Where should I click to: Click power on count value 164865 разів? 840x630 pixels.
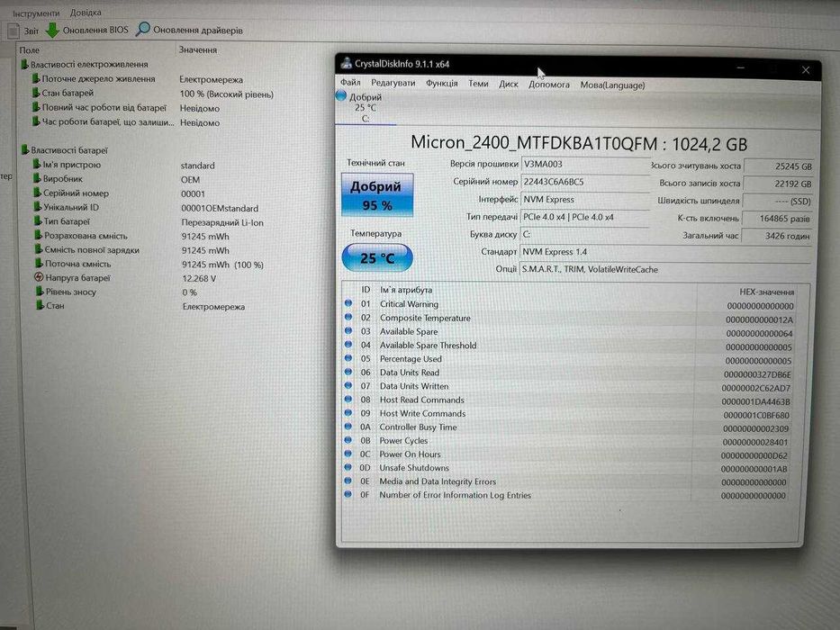[777, 219]
